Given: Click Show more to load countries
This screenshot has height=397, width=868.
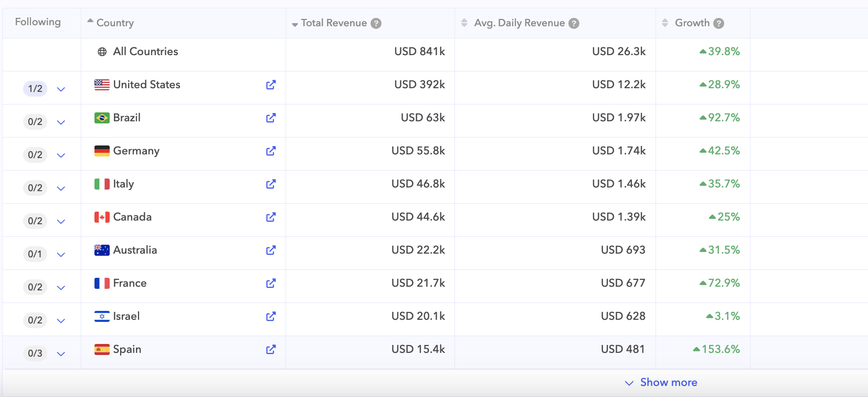Looking at the screenshot, I should (668, 382).
